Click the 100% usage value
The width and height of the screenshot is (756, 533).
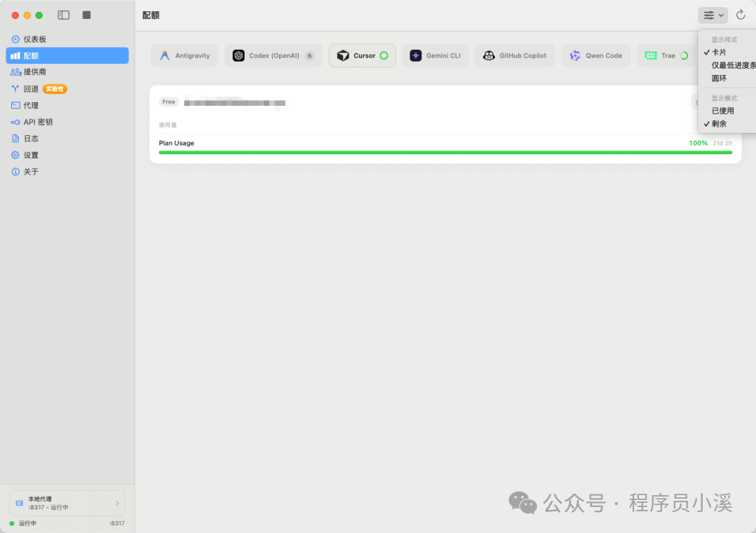click(x=698, y=143)
